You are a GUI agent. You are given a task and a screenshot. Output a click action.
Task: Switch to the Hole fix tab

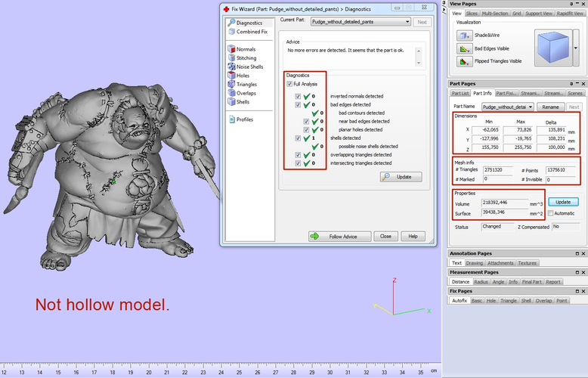(x=491, y=301)
